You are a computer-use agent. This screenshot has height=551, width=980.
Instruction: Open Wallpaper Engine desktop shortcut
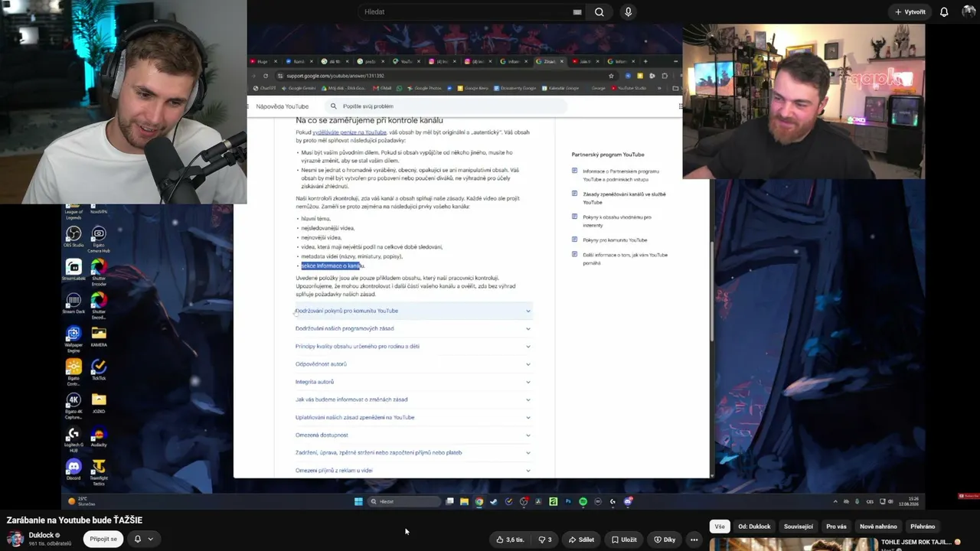[73, 339]
